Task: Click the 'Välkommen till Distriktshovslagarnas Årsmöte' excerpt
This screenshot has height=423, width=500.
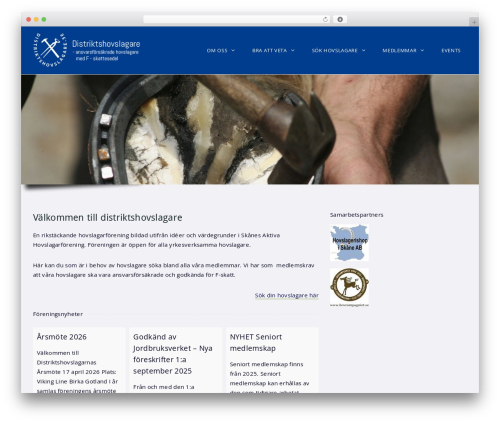Action: (77, 371)
